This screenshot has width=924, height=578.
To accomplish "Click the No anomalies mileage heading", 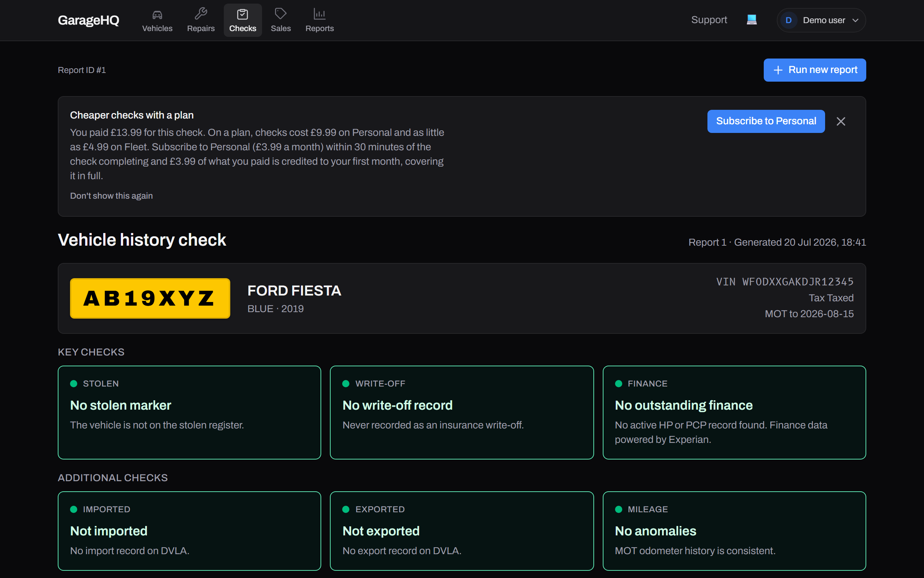I will click(655, 531).
